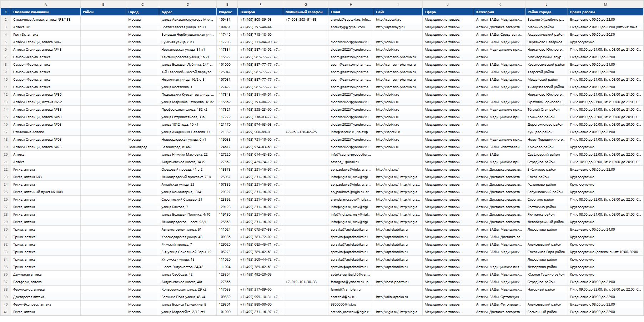Image resolution: width=644 pixels, height=322 pixels.
Task: Select district cell 'Тимирязевский район'
Action: (x=547, y=87)
